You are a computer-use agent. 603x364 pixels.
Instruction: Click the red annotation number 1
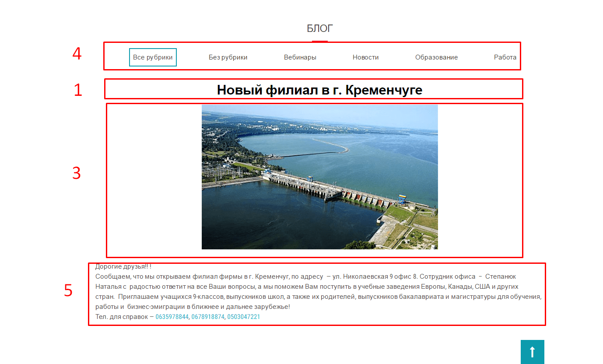pos(78,90)
